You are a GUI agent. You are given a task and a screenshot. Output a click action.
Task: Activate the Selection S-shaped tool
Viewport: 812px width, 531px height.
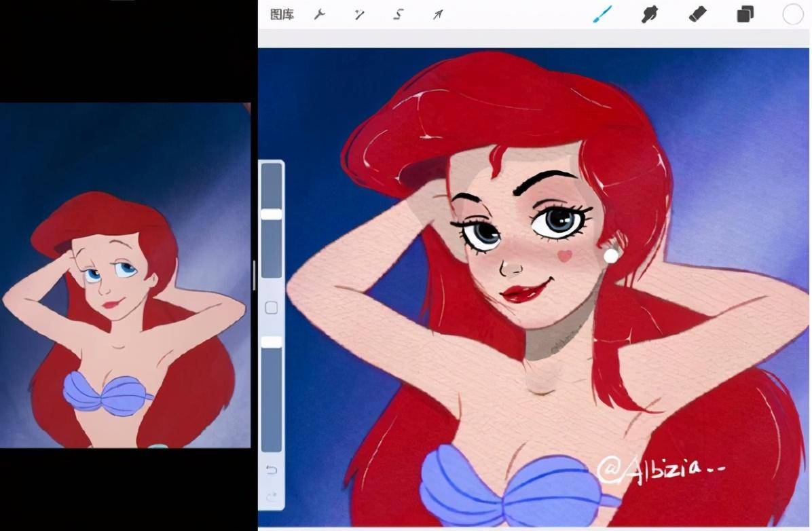coord(399,14)
